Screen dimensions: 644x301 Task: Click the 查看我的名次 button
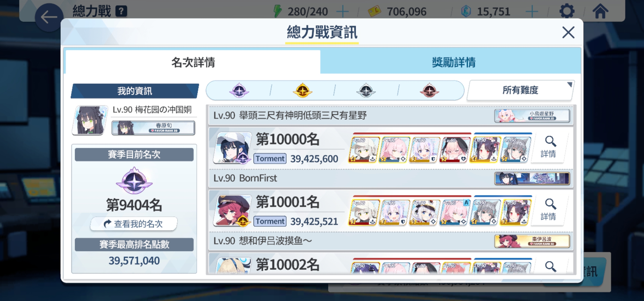click(134, 224)
